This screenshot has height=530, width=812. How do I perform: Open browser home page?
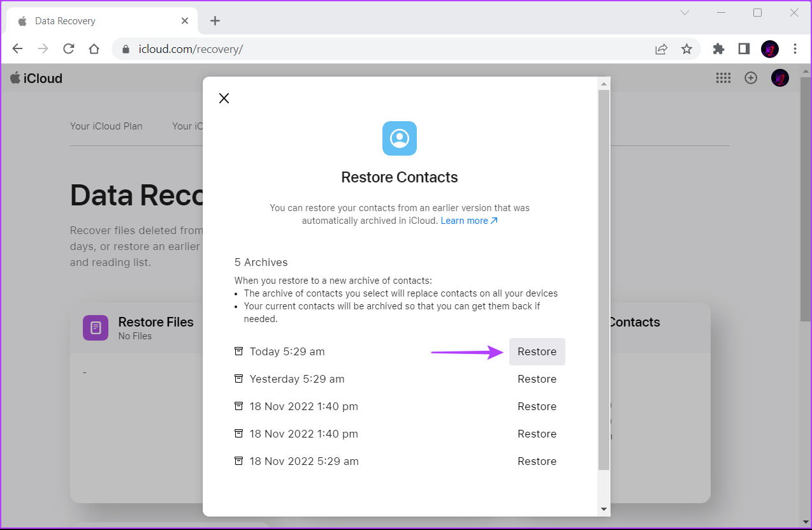[x=94, y=49]
